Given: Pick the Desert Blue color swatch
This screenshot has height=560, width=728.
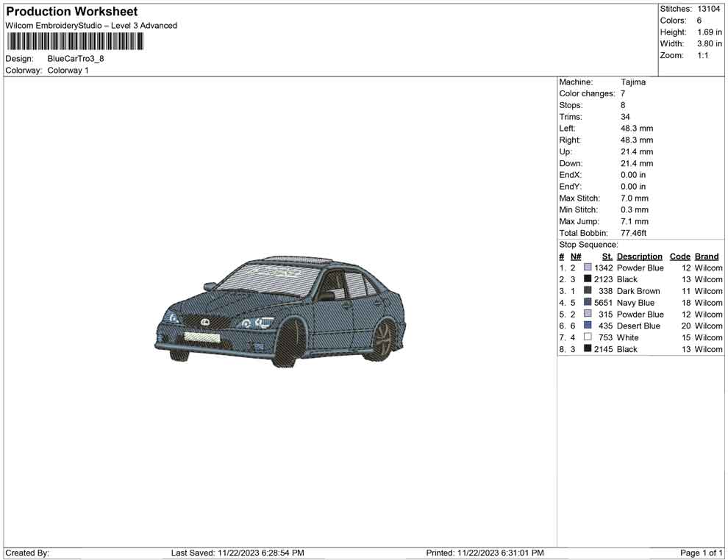Looking at the screenshot, I should (588, 326).
